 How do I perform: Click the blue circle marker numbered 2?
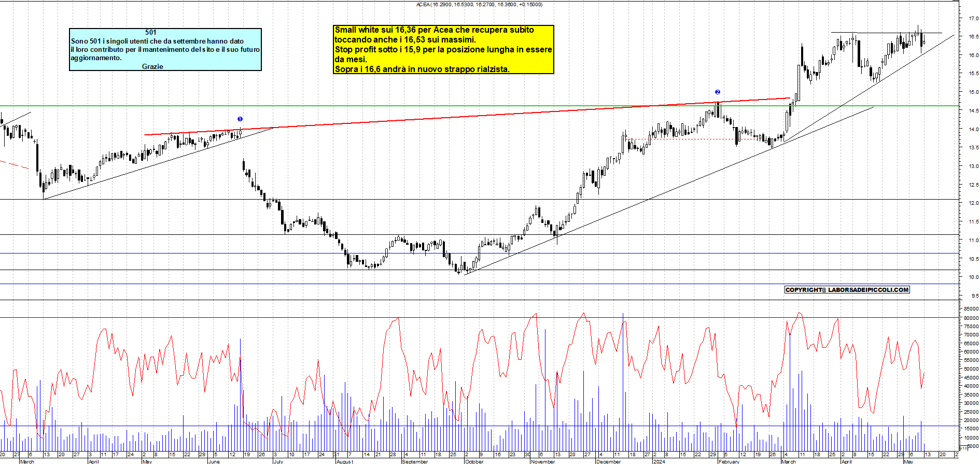point(718,92)
